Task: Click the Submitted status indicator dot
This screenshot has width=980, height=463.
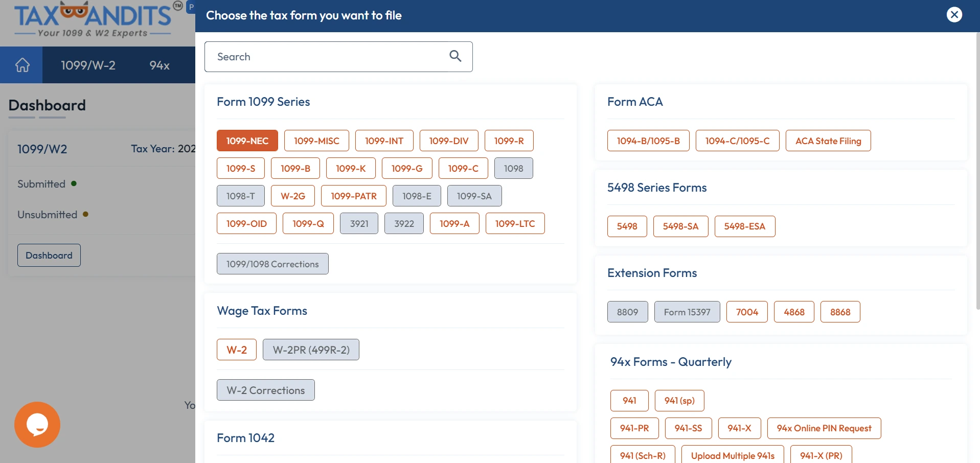Action: tap(74, 183)
